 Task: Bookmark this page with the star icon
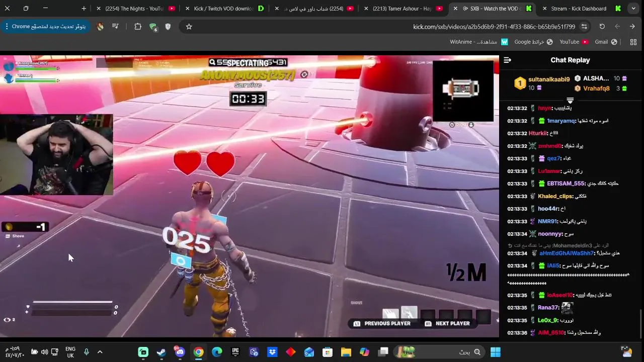(x=189, y=27)
